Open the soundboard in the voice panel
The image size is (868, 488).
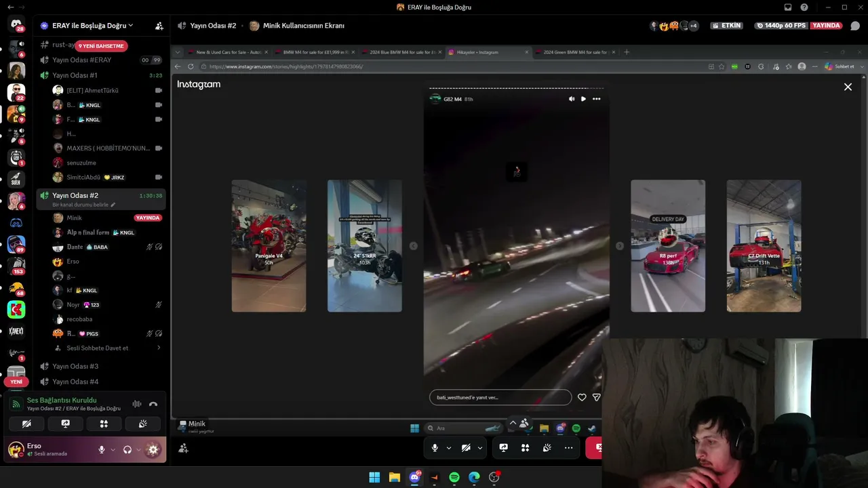click(x=142, y=424)
